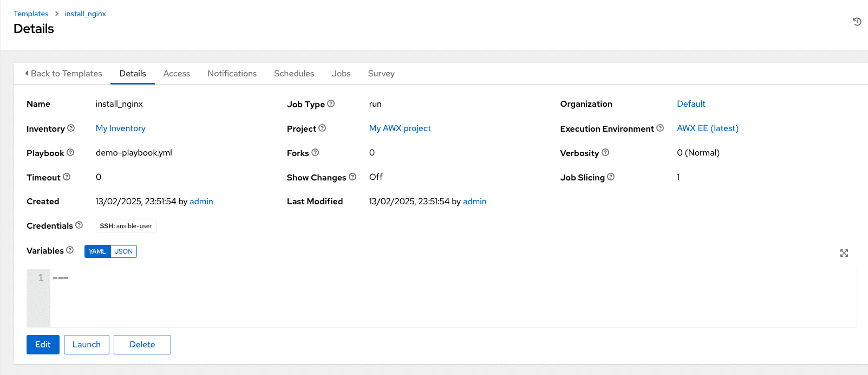Open the Access tab

pos(177,73)
